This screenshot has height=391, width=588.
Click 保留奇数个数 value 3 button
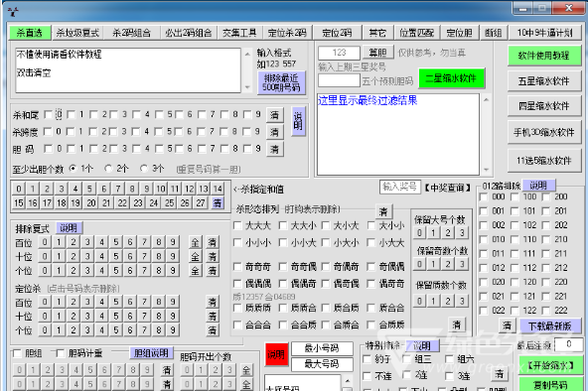462,264
